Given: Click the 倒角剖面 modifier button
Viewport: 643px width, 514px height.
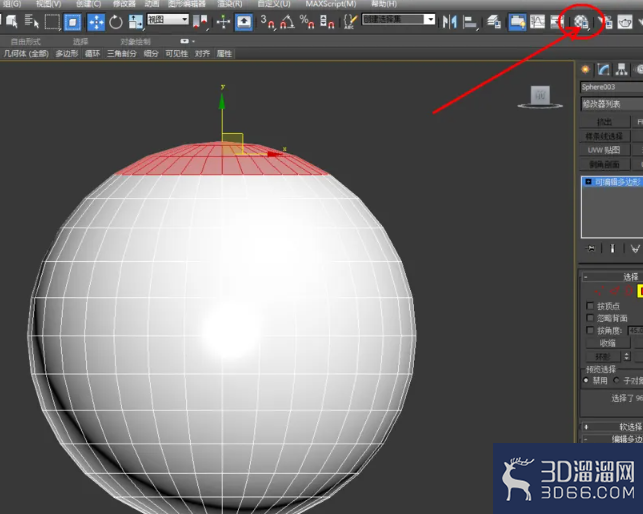Looking at the screenshot, I should click(604, 164).
